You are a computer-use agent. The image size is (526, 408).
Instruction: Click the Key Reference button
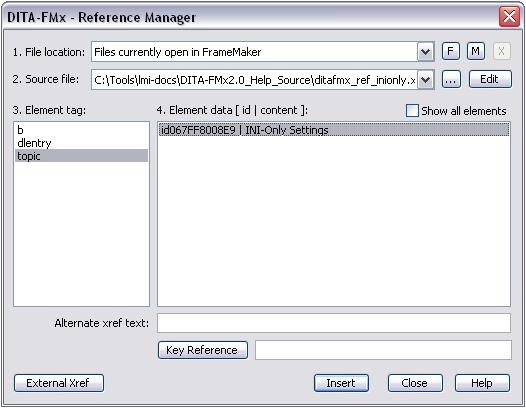(x=203, y=350)
